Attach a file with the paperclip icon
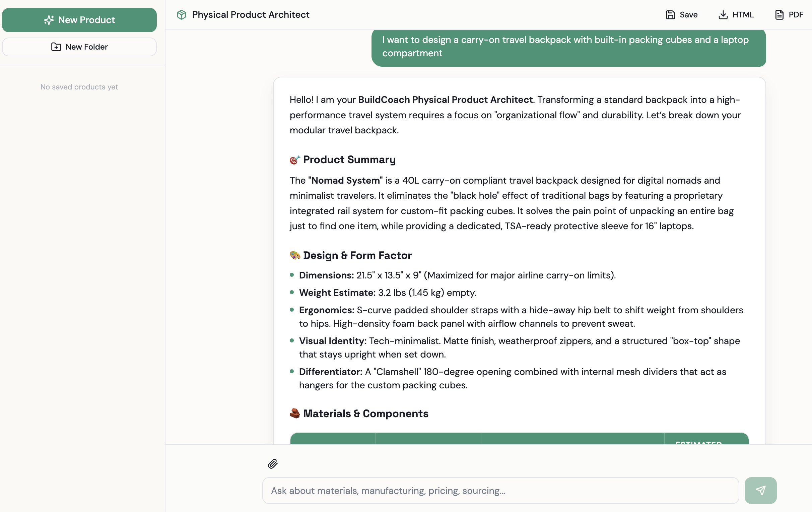This screenshot has width=812, height=512. click(273, 464)
